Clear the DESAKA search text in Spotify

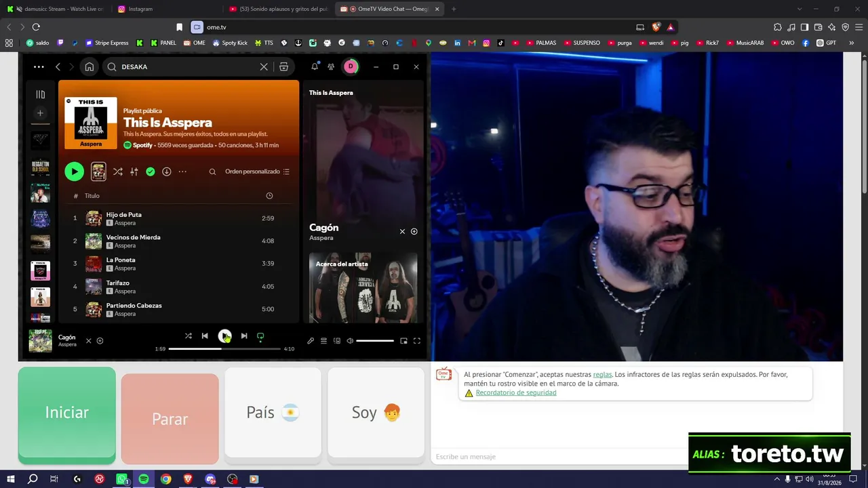click(x=264, y=67)
